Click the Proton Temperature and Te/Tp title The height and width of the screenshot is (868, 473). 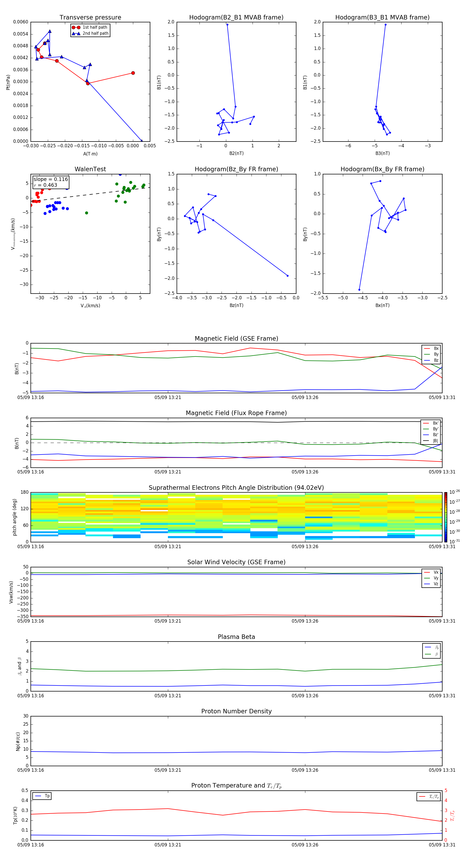tap(236, 786)
